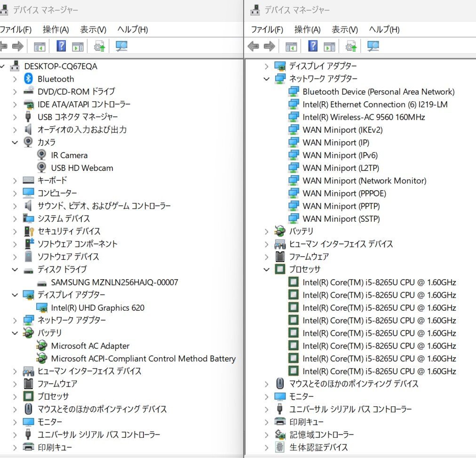Expand ネットワーク アダプター in left window
Viewport: 476px width, 458px height.
(15, 321)
